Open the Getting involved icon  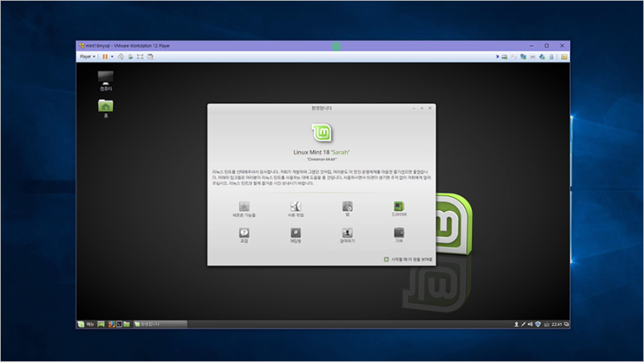click(348, 235)
